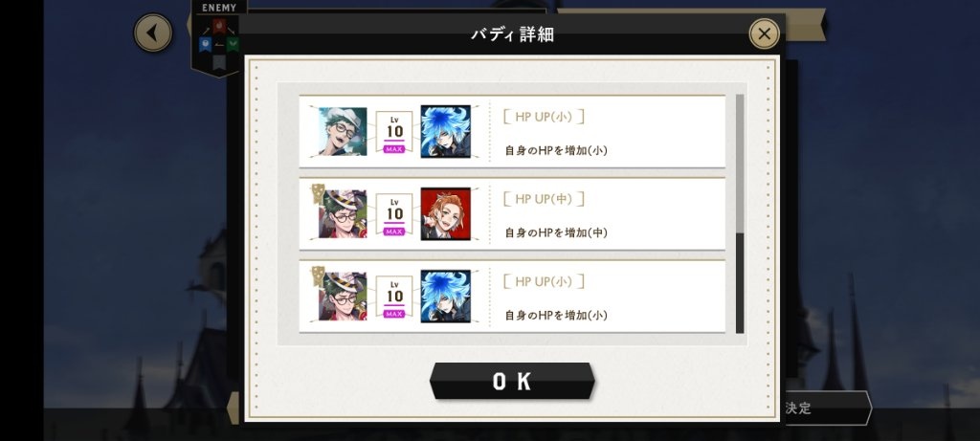Close the バディ詳細 dialog
The width and height of the screenshot is (980, 441).
tap(764, 33)
